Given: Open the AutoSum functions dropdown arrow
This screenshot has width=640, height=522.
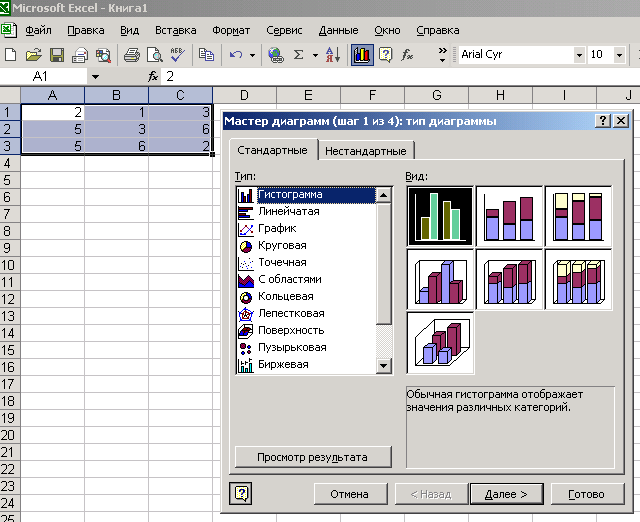Looking at the screenshot, I should [315, 55].
